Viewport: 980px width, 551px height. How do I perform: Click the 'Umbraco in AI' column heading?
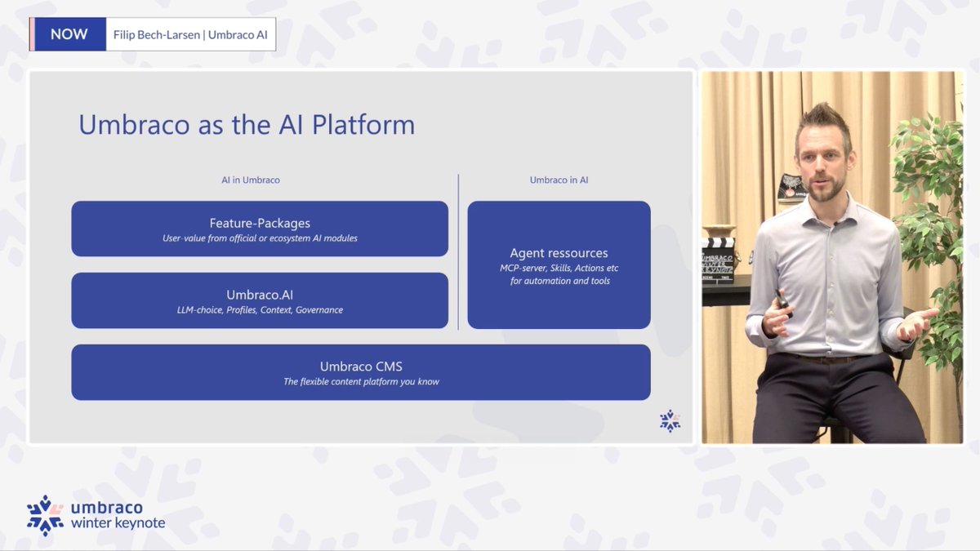point(559,180)
